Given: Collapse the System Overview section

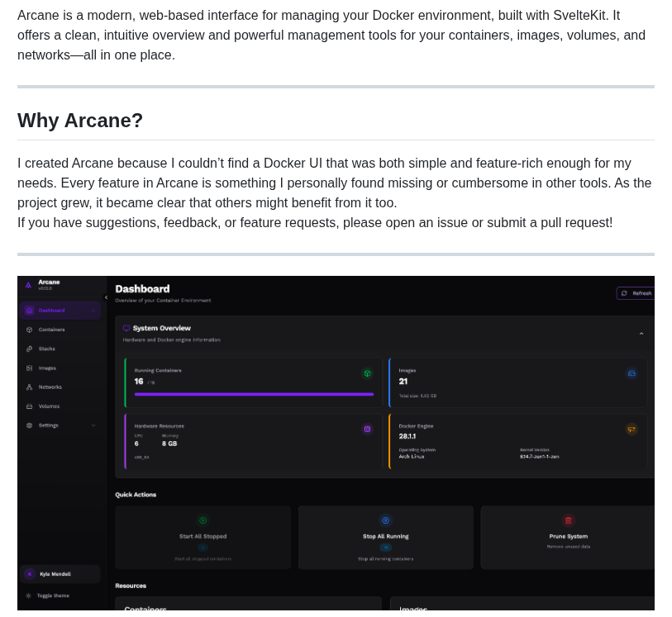Looking at the screenshot, I should [x=641, y=334].
